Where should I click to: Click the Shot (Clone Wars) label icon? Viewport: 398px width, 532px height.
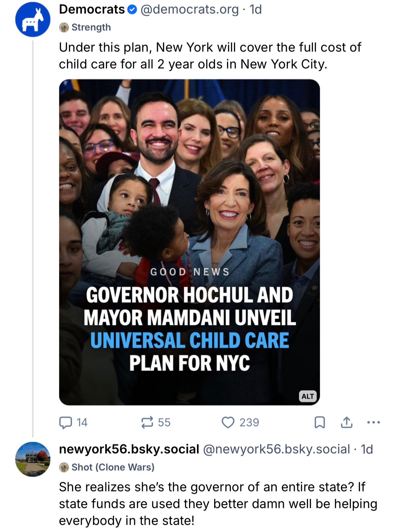pyautogui.click(x=64, y=467)
